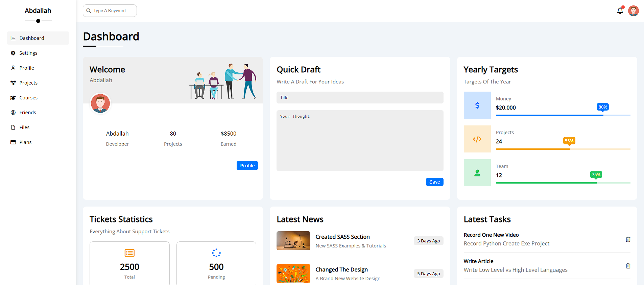This screenshot has width=644, height=285.
Task: Open Settings menu item
Action: (38, 53)
